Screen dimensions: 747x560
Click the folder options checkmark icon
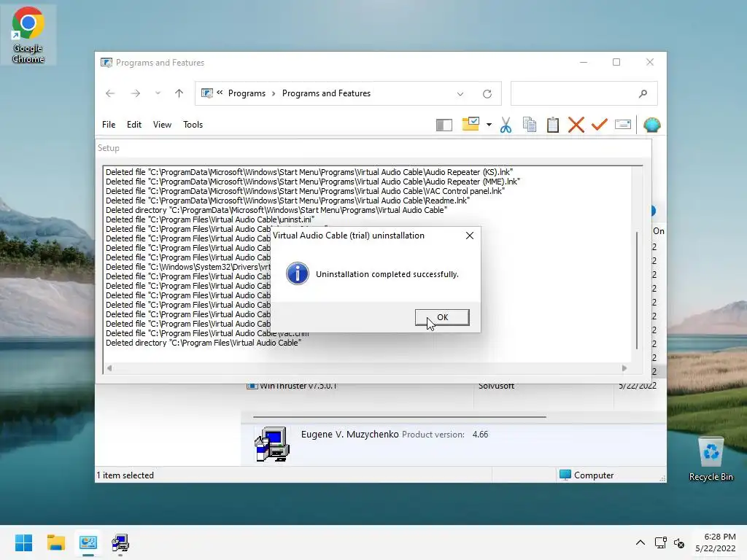(471, 124)
